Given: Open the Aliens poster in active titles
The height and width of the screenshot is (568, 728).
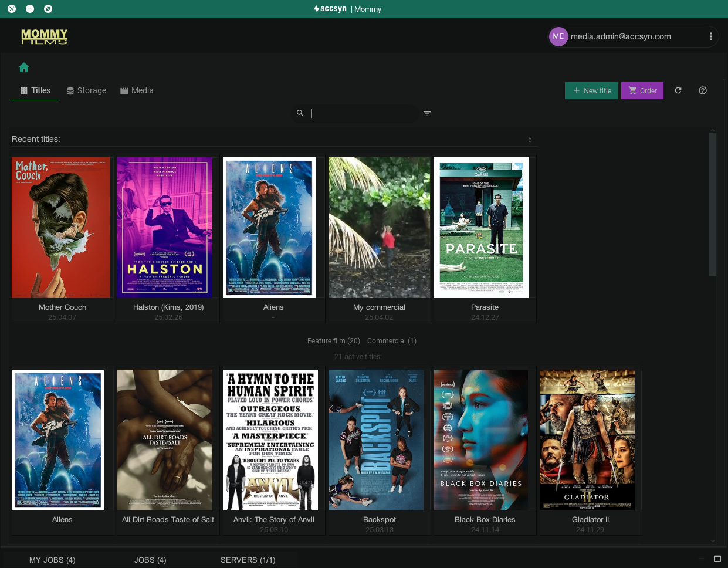Looking at the screenshot, I should tap(58, 440).
